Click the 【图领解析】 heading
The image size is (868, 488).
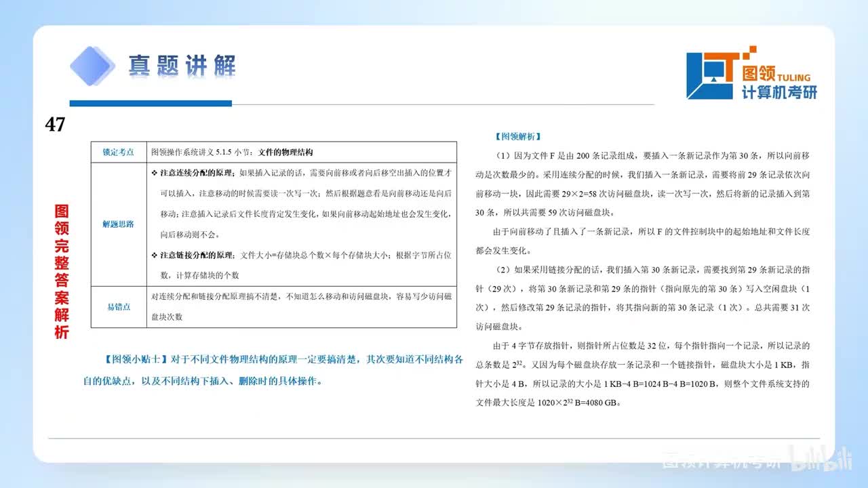point(518,136)
